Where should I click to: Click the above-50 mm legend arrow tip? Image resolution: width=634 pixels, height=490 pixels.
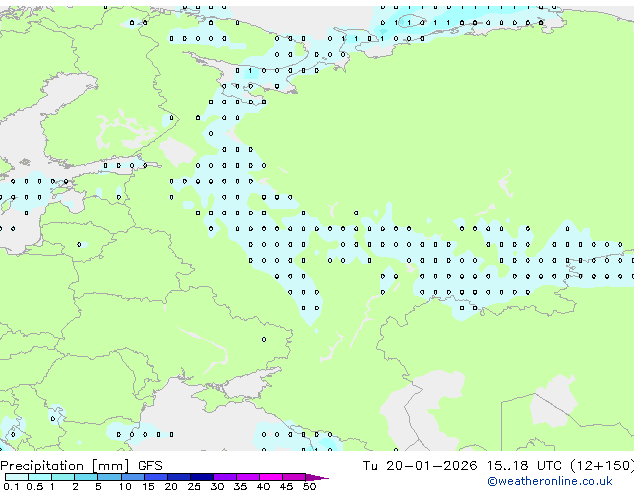[x=317, y=477]
